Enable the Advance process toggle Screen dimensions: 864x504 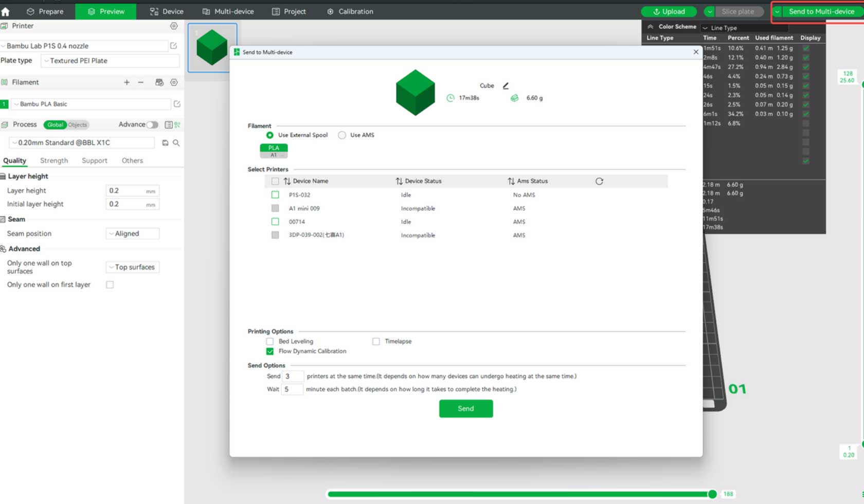(x=153, y=124)
